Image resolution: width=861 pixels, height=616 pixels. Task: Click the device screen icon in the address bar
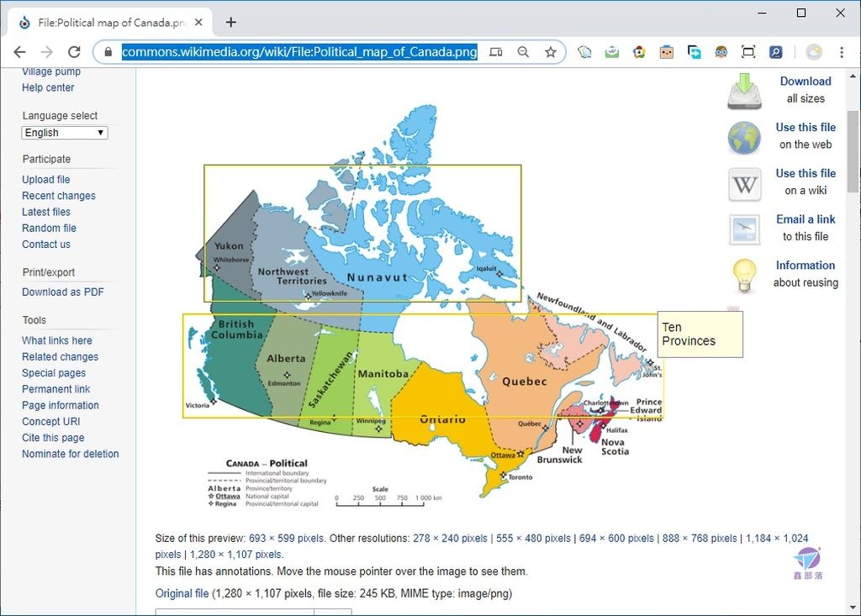click(496, 52)
